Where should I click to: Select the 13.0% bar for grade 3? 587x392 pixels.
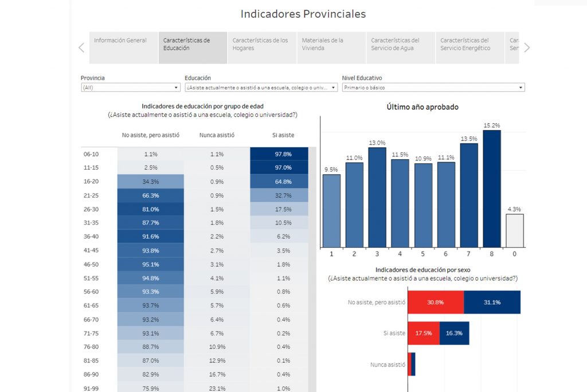(377, 198)
